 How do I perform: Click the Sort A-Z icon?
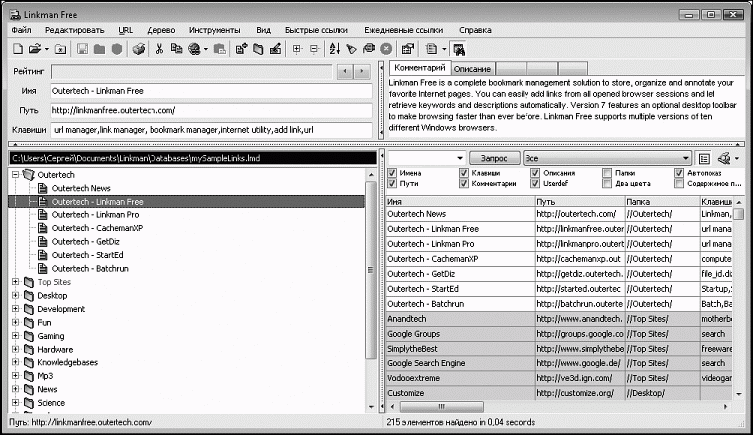(334, 48)
